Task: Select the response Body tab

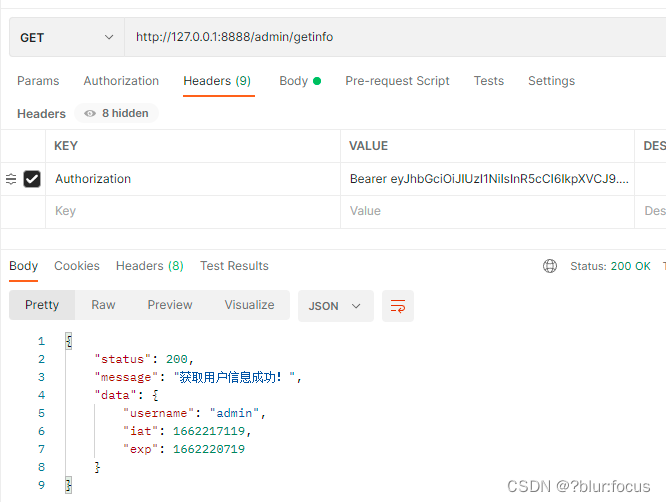Action: [23, 266]
